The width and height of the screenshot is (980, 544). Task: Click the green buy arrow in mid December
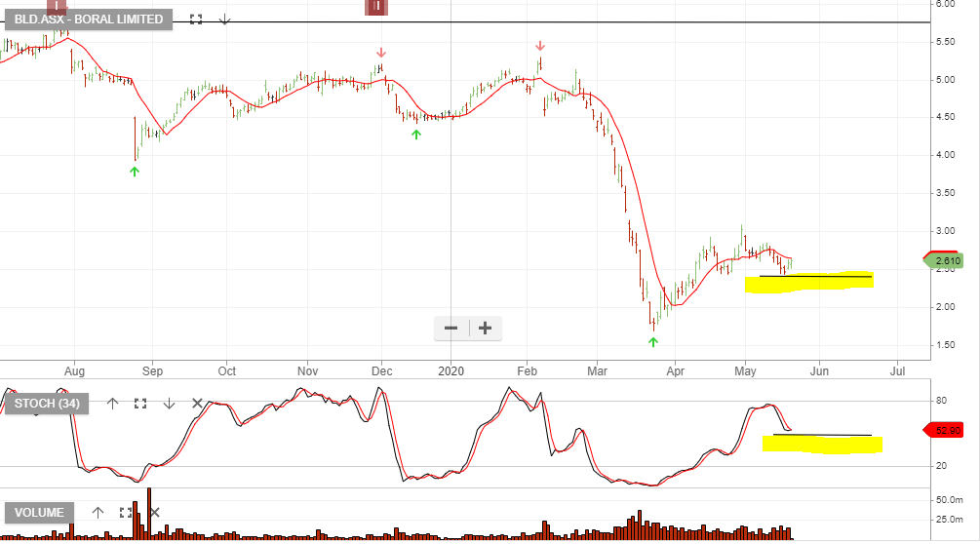coord(416,135)
